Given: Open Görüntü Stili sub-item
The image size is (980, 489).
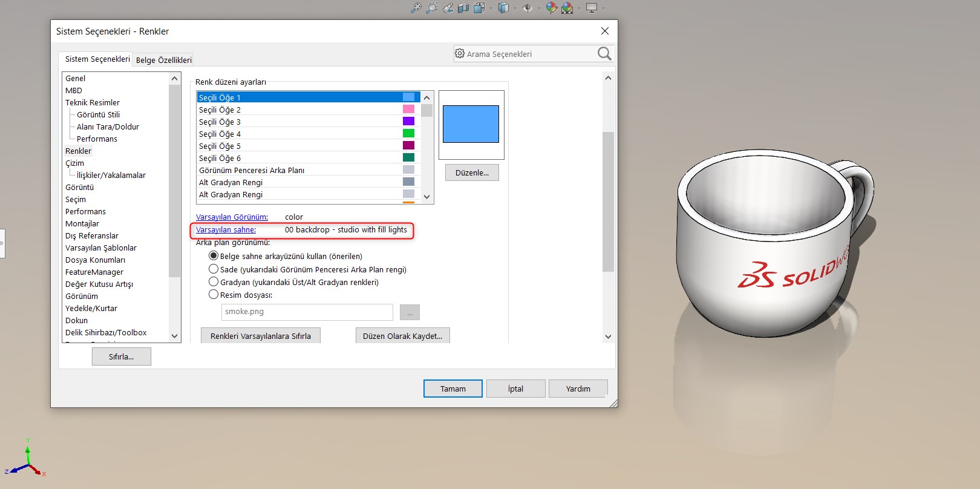Looking at the screenshot, I should 98,114.
